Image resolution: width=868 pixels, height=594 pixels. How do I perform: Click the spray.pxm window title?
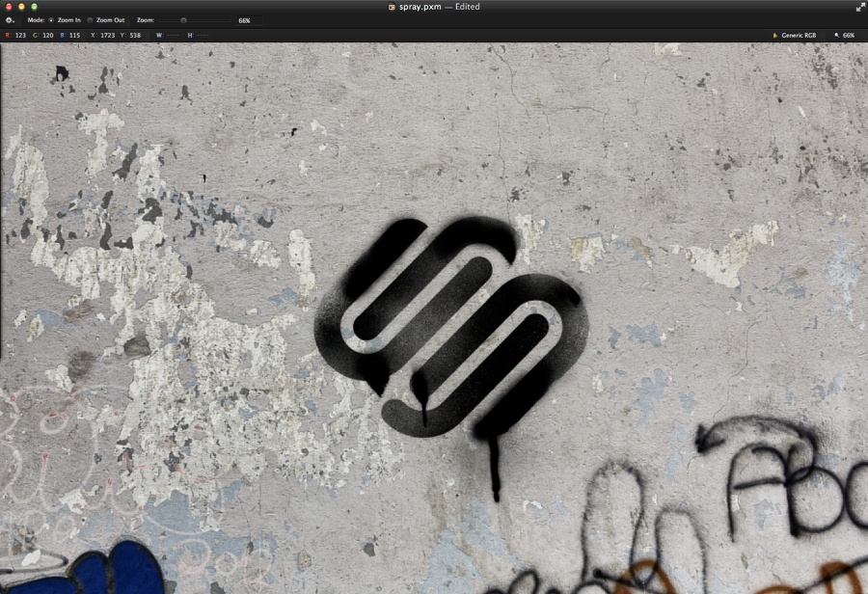[420, 7]
